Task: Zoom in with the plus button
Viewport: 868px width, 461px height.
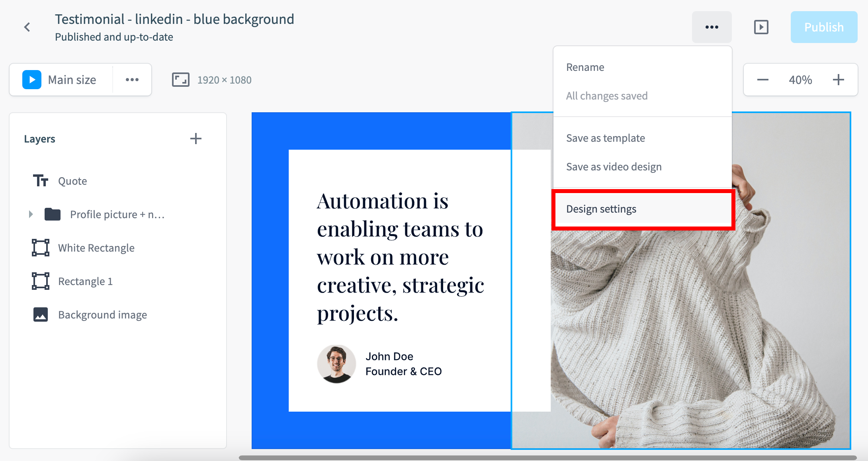Action: 838,80
